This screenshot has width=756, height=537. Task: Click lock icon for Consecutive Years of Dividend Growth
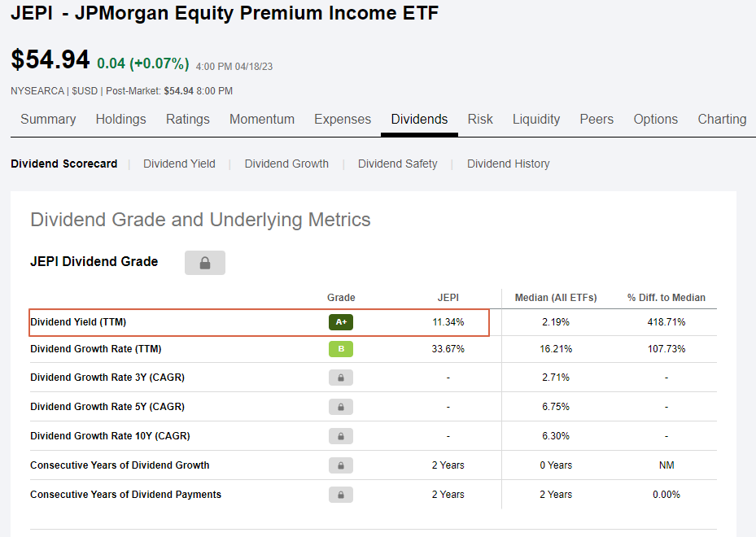[x=341, y=465]
